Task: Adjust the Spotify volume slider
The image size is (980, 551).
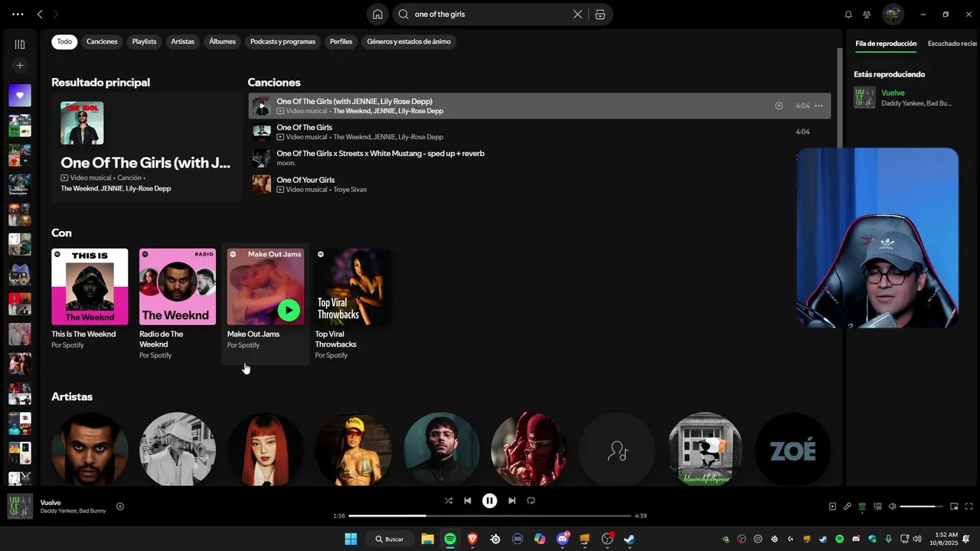Action: 921,507
